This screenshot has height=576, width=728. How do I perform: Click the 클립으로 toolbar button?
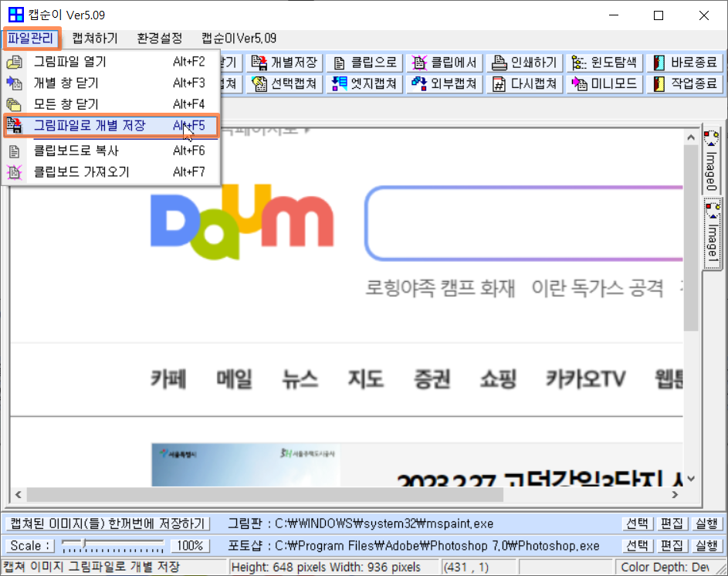pyautogui.click(x=364, y=63)
